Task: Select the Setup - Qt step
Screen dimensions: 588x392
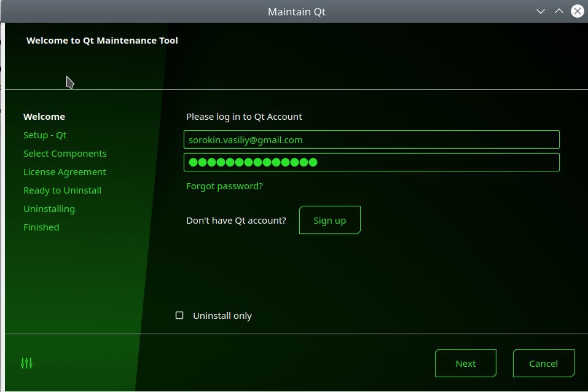Action: 45,135
